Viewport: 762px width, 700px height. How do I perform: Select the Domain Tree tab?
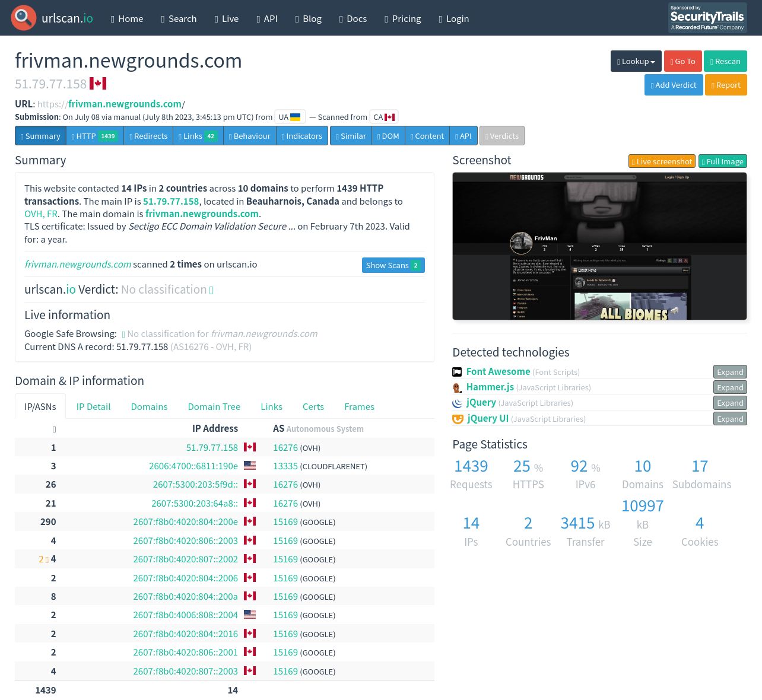tap(214, 406)
